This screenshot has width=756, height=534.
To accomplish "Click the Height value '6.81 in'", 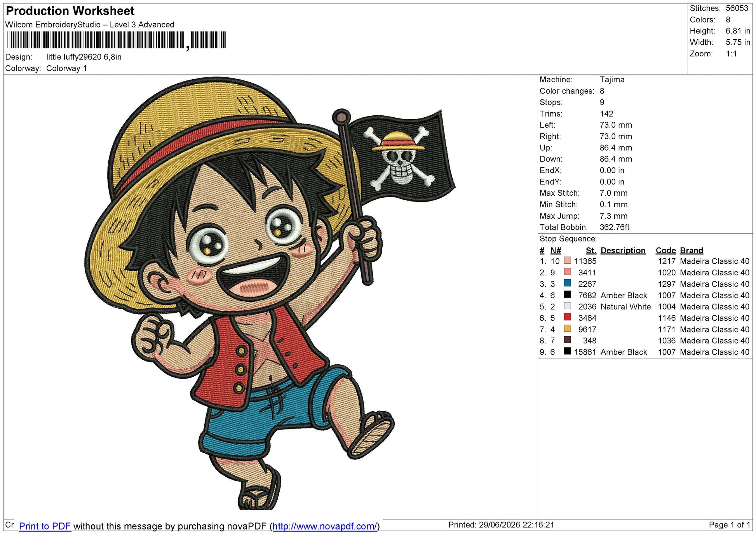I will 738,31.
